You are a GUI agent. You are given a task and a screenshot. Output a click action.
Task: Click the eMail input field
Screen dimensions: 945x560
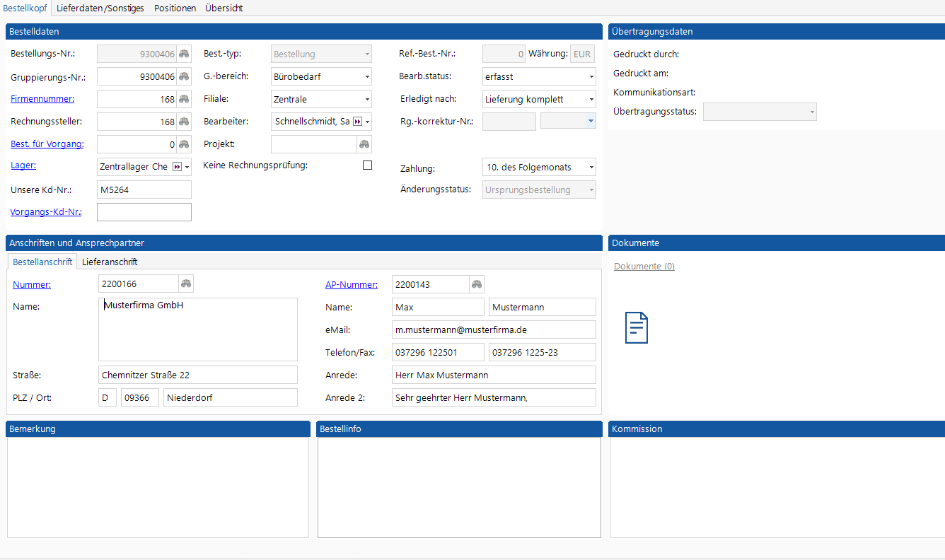(493, 330)
